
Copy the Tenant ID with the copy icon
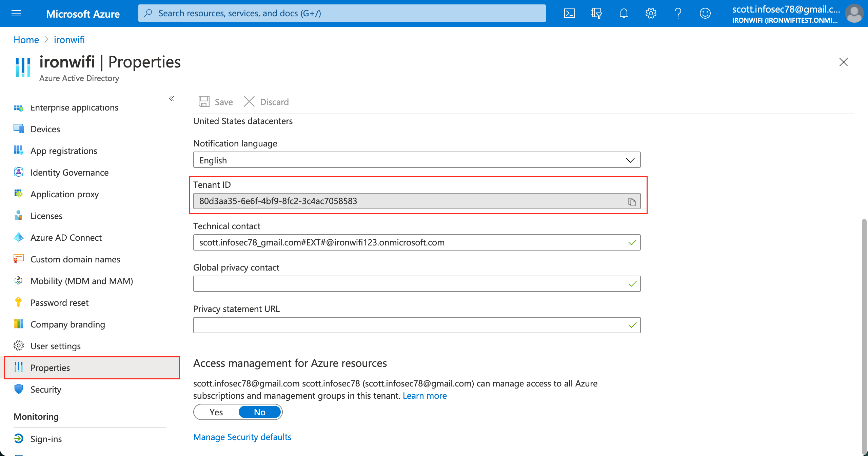coord(632,201)
